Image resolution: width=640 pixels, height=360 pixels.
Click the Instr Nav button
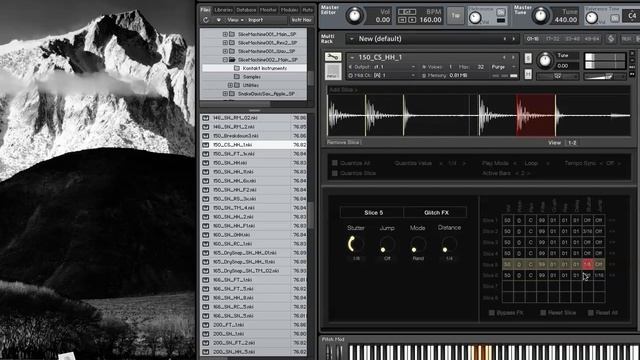302,20
